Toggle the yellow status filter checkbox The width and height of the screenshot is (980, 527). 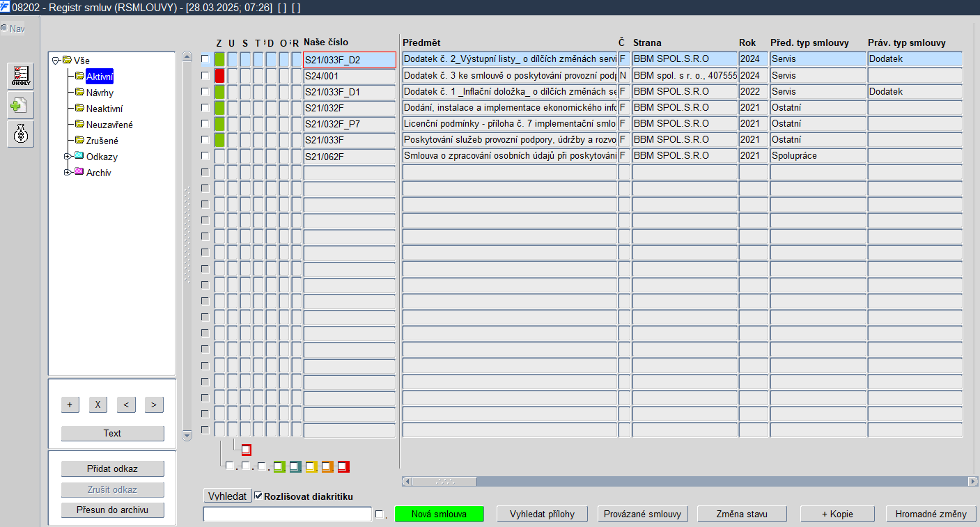click(311, 466)
